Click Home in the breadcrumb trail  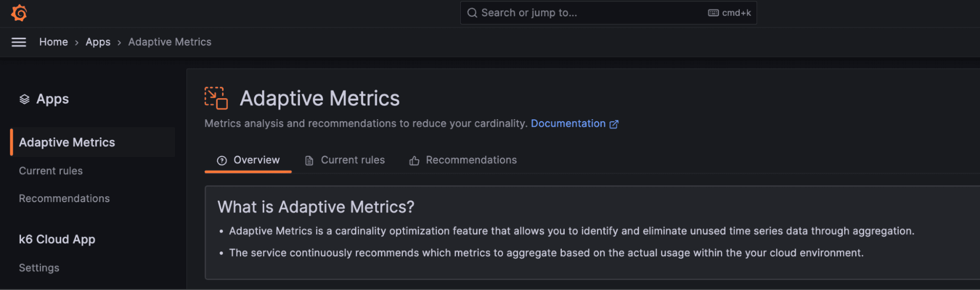coord(53,42)
